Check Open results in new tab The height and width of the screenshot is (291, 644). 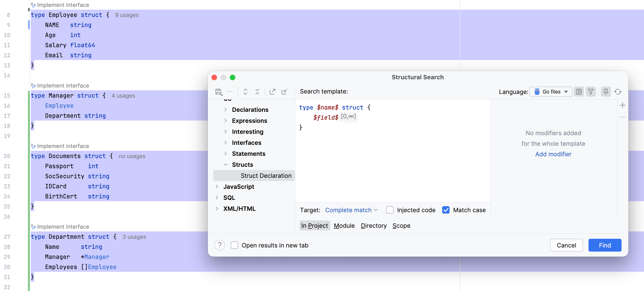click(234, 245)
